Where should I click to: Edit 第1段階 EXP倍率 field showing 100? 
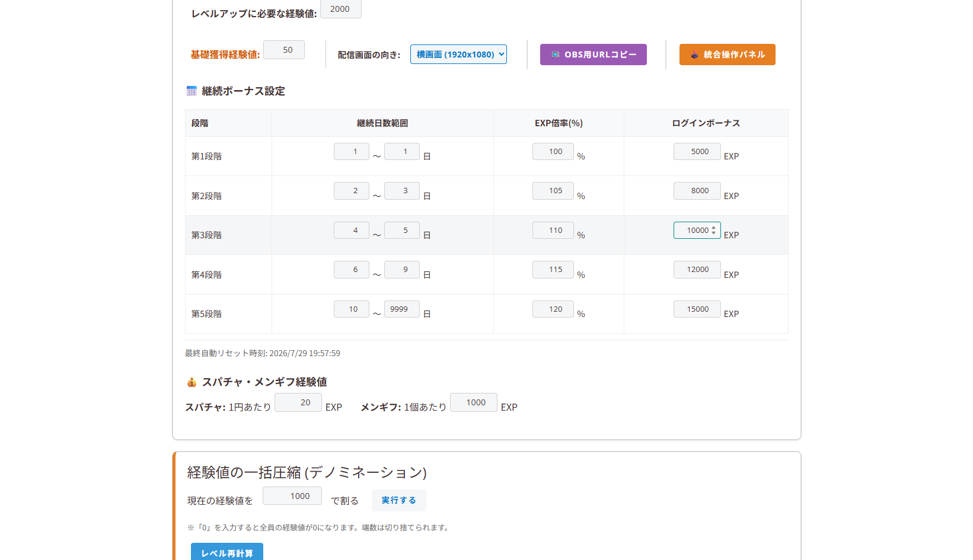coord(553,151)
